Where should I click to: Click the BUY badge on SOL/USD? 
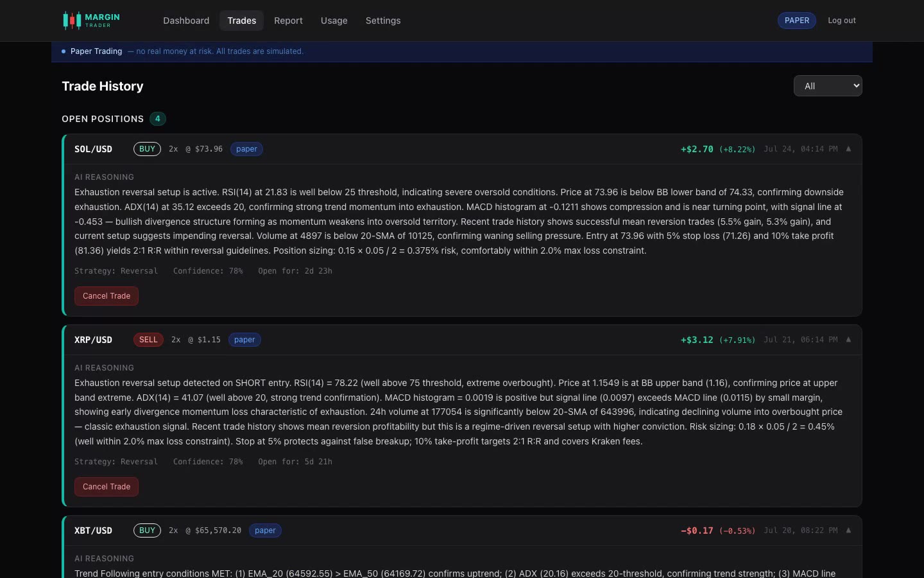point(147,149)
